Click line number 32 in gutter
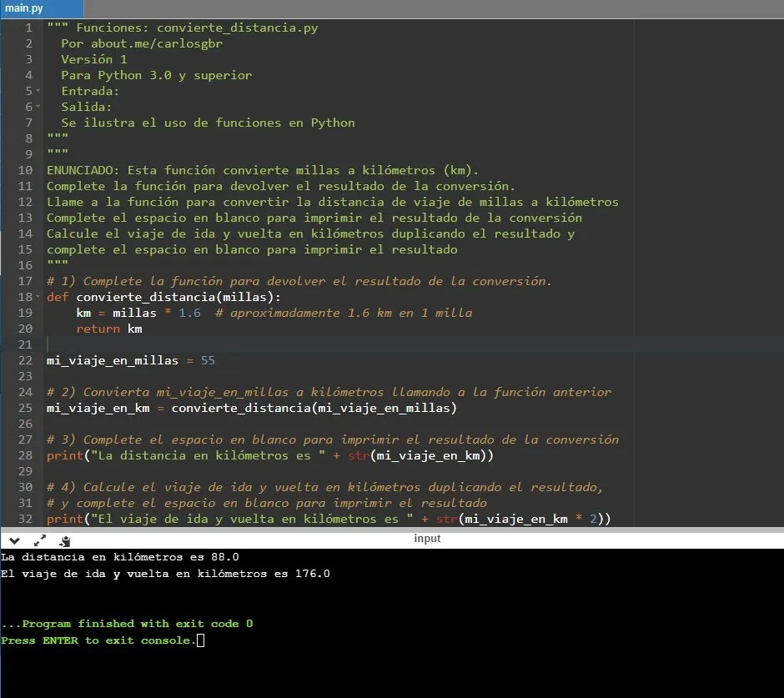Screen dimensions: 784x698 (x=25, y=519)
